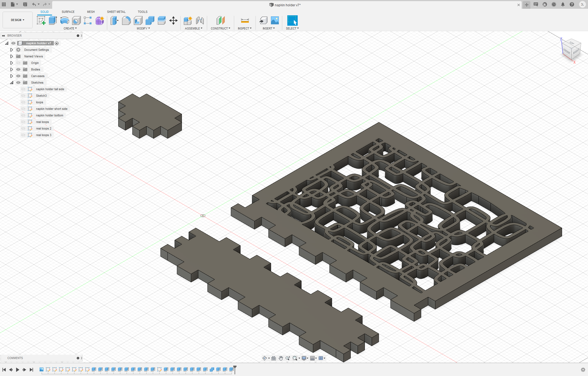This screenshot has height=376, width=588.
Task: Click the Insert Canvas image icon
Action: pyautogui.click(x=275, y=20)
